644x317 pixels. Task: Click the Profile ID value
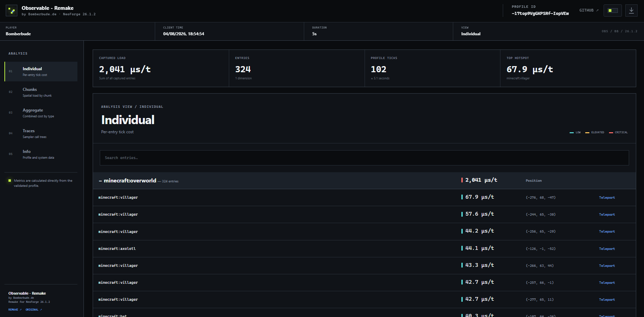540,14
